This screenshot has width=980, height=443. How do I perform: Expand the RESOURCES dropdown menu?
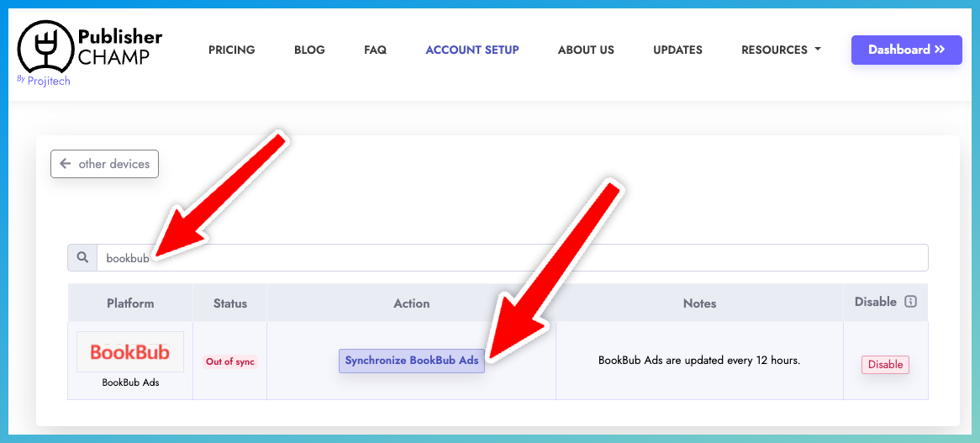781,50
